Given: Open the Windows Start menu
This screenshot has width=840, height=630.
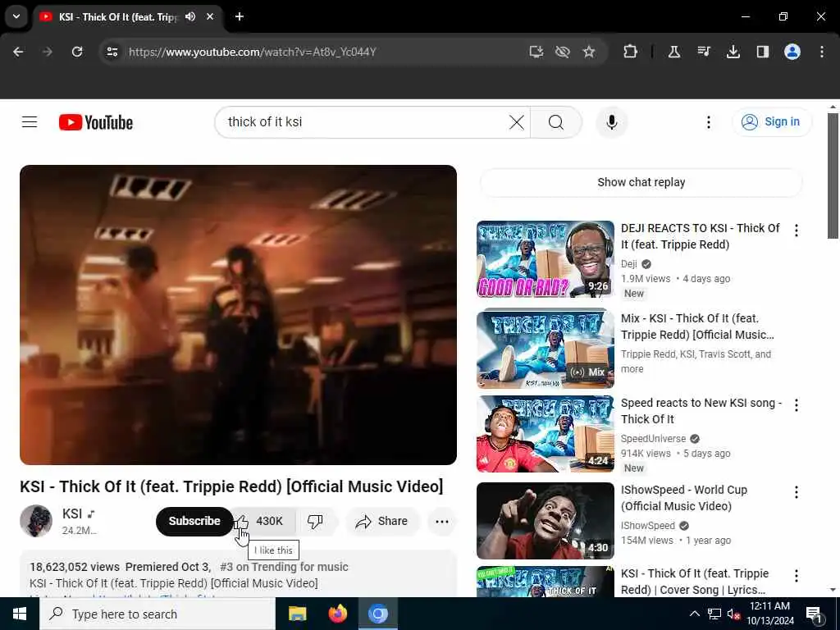Looking at the screenshot, I should click(x=20, y=614).
